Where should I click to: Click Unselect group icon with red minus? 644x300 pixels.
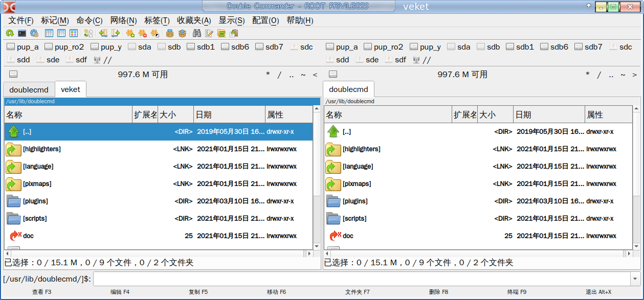143,34
